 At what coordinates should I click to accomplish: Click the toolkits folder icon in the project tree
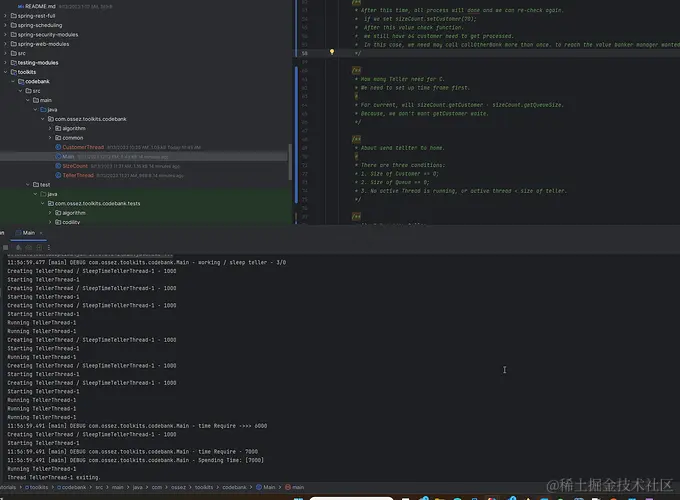pos(14,72)
